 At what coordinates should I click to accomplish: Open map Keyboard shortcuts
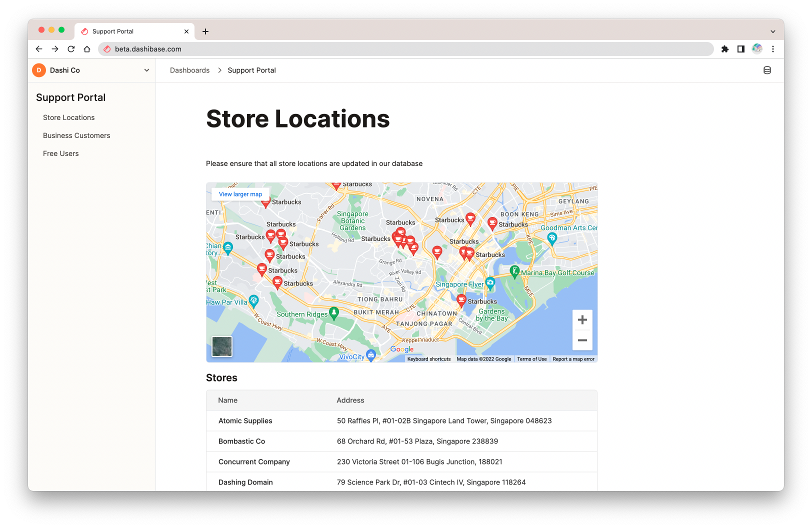(429, 359)
